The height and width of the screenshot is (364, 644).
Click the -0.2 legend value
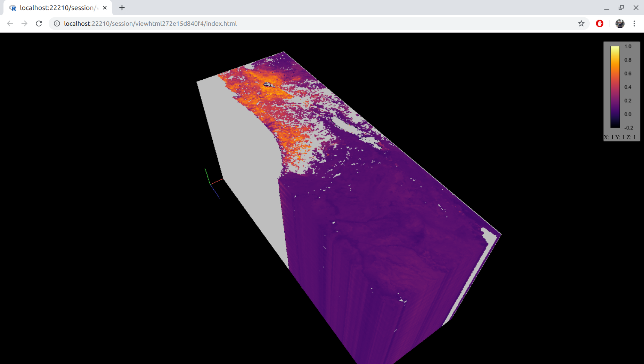click(x=628, y=128)
